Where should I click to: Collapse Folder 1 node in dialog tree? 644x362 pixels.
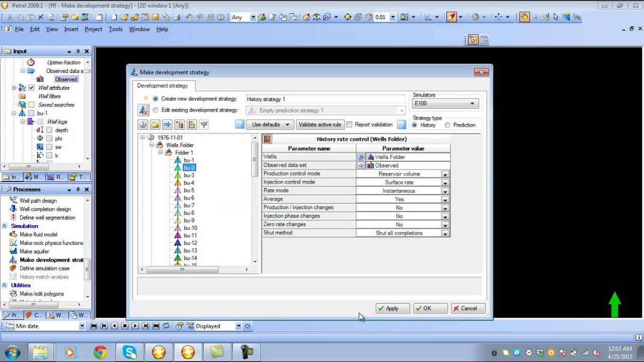point(160,152)
